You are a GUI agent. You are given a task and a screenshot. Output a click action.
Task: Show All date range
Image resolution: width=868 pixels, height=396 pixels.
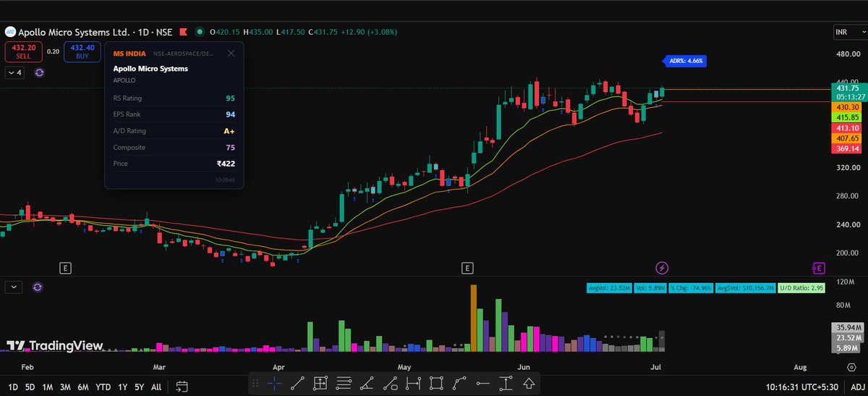tap(156, 387)
